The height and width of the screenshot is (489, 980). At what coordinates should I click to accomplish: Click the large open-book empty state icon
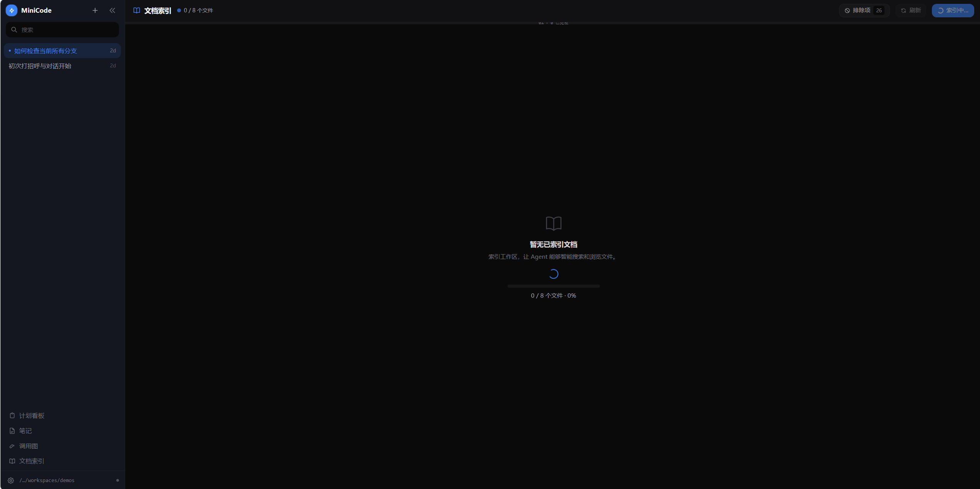coord(554,223)
